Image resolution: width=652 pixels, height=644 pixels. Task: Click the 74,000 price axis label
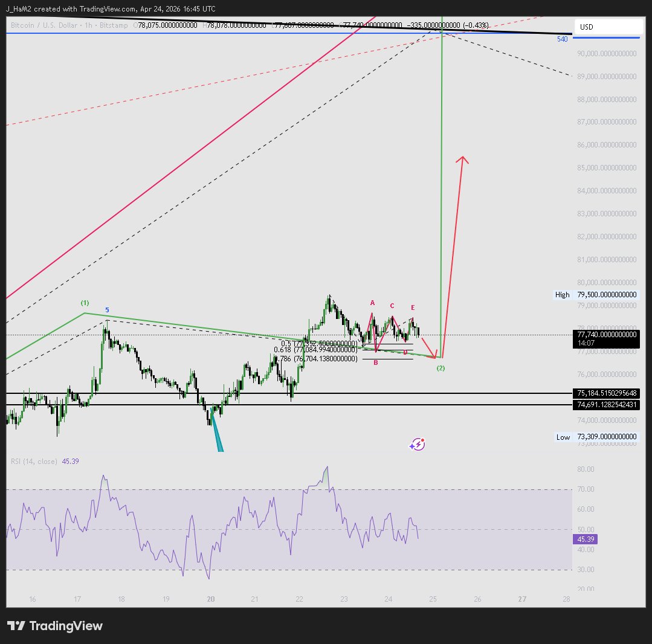[x=607, y=420]
